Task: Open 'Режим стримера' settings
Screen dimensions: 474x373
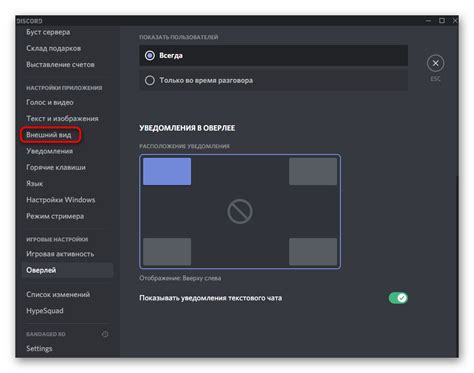Action: (x=55, y=216)
